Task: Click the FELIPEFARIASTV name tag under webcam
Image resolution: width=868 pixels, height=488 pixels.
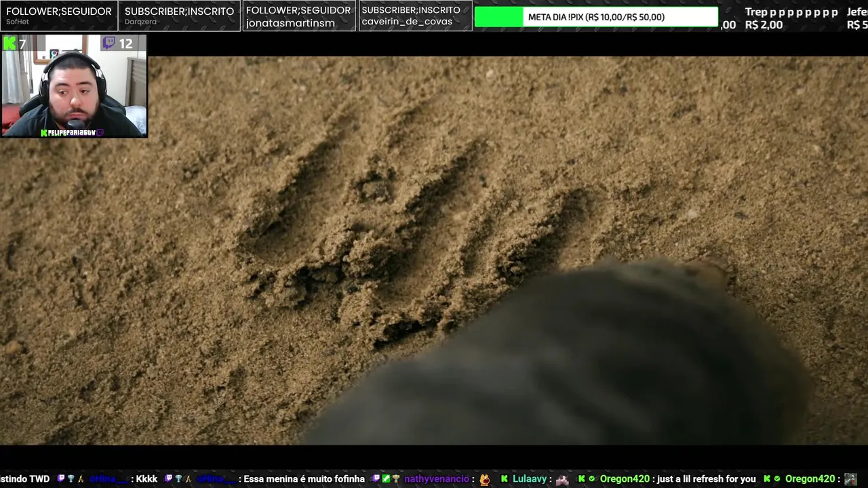Action: [71, 133]
